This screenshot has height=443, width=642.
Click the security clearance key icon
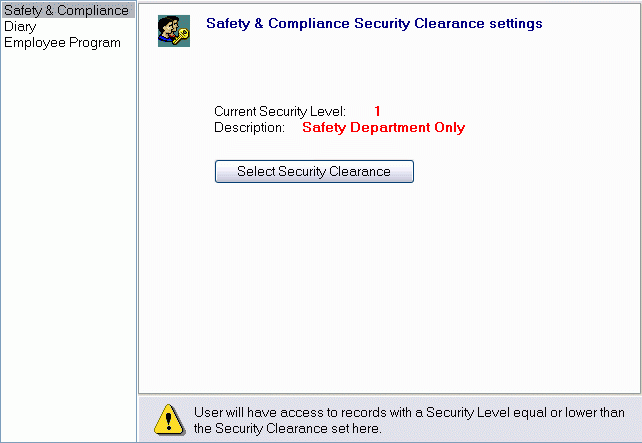click(x=173, y=31)
